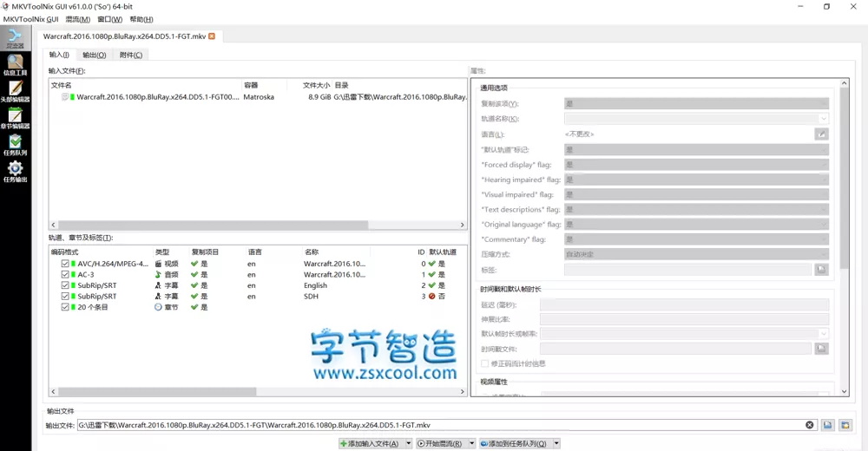Viewport: 868px width, 451px height.
Task: Open the 混流(M) menu
Action: (77, 19)
